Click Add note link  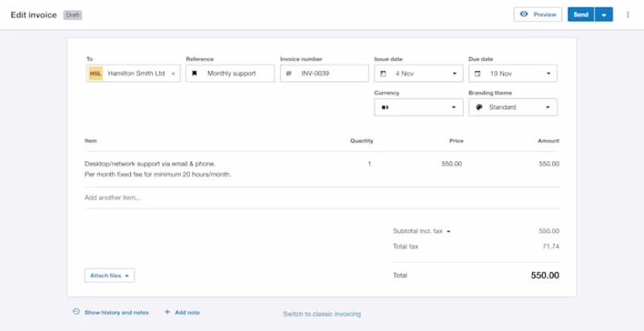183,312
